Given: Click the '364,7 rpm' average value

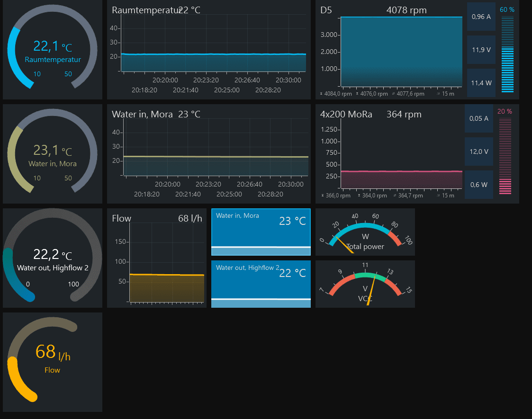Looking at the screenshot, I should click(411, 196).
